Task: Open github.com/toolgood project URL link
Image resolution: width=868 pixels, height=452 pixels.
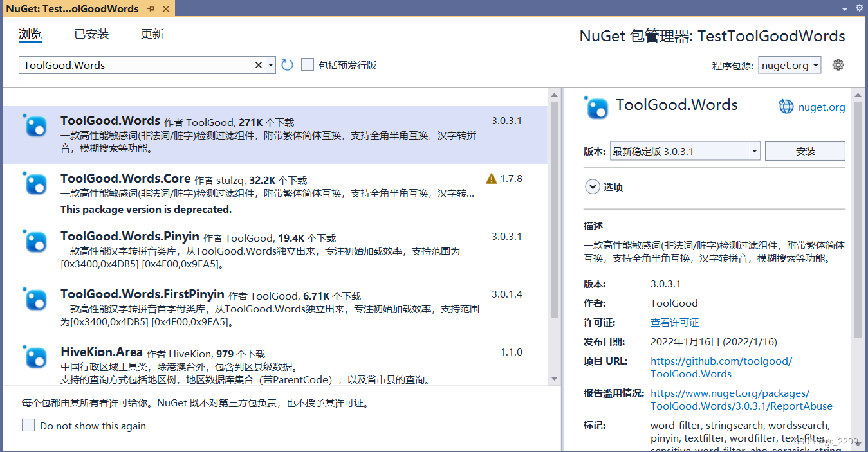Action: (721, 367)
